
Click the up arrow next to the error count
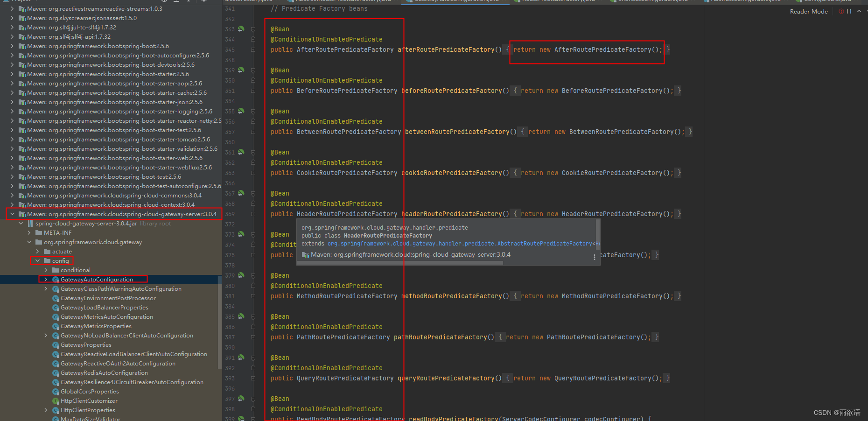(859, 11)
